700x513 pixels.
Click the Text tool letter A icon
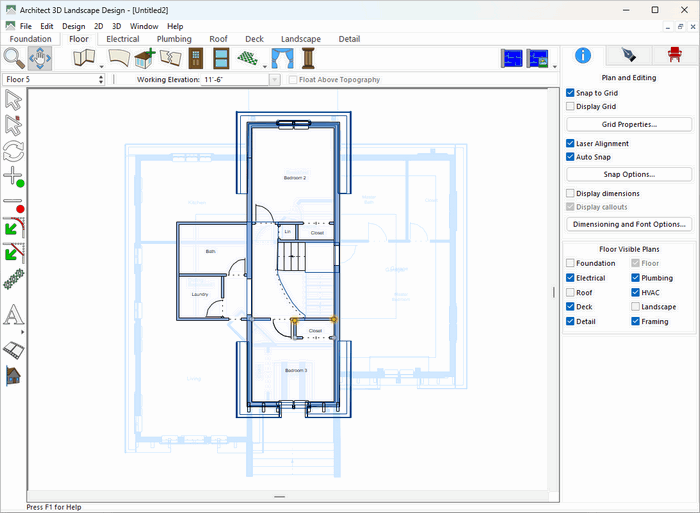click(14, 316)
